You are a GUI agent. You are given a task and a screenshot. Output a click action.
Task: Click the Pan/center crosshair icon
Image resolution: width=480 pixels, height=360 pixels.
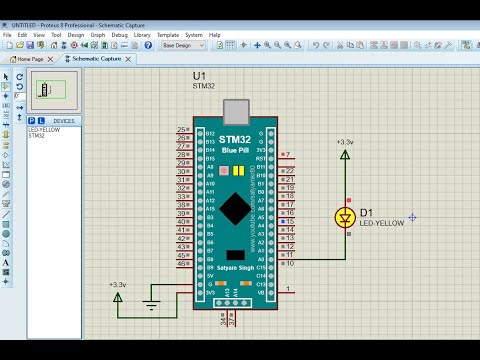[257, 45]
